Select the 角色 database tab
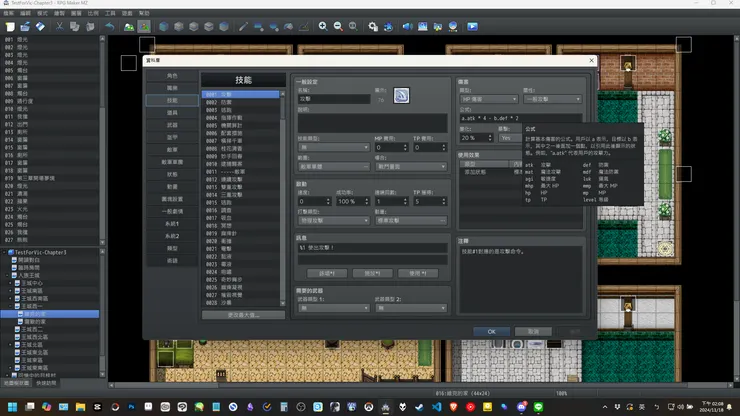 click(172, 76)
